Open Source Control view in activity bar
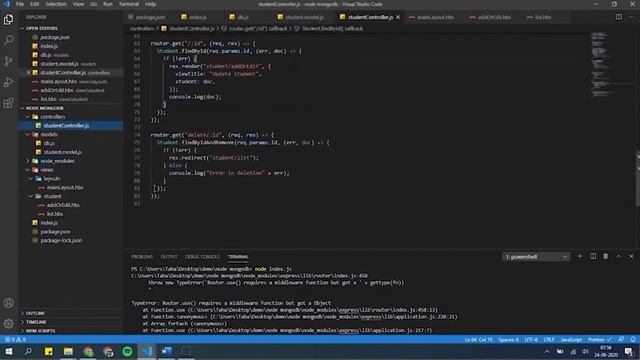The height and width of the screenshot is (360, 640). (x=8, y=61)
